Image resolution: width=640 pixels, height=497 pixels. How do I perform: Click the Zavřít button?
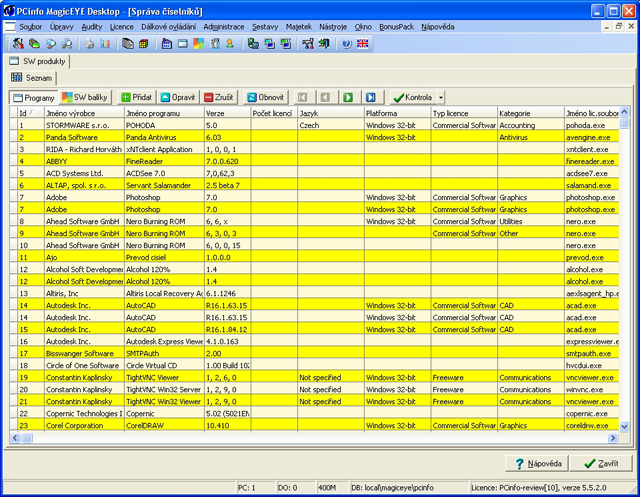[601, 464]
